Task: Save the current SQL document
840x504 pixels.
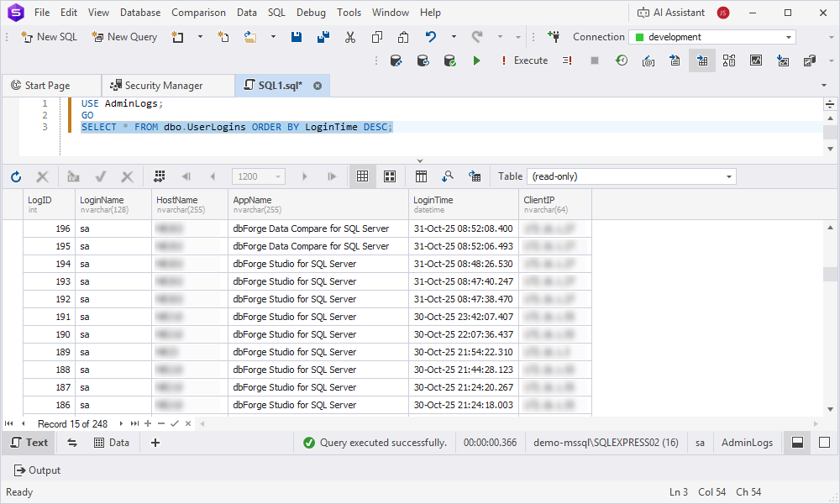Action: coord(296,37)
